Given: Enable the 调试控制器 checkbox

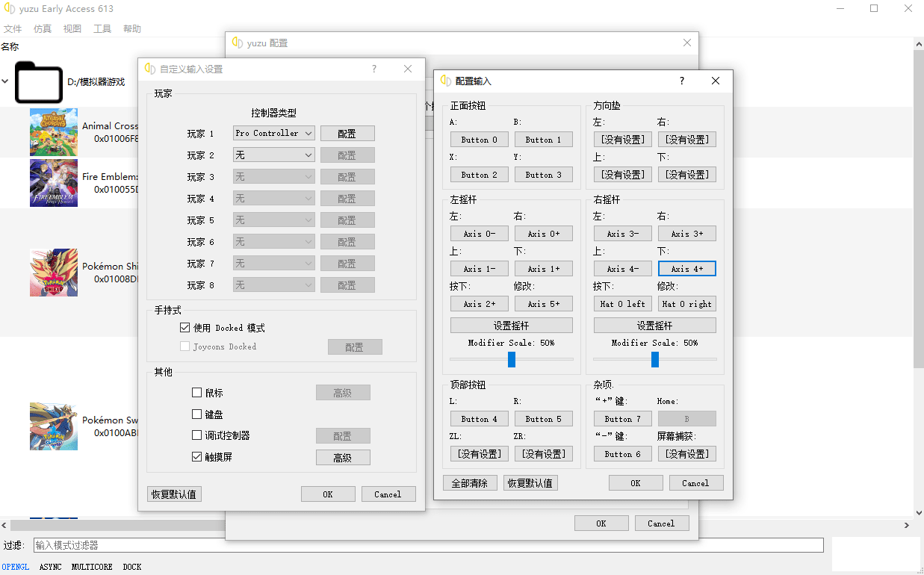Looking at the screenshot, I should (x=197, y=435).
